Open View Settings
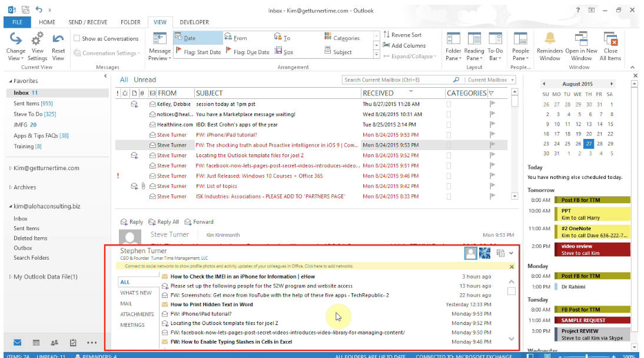 [x=37, y=47]
